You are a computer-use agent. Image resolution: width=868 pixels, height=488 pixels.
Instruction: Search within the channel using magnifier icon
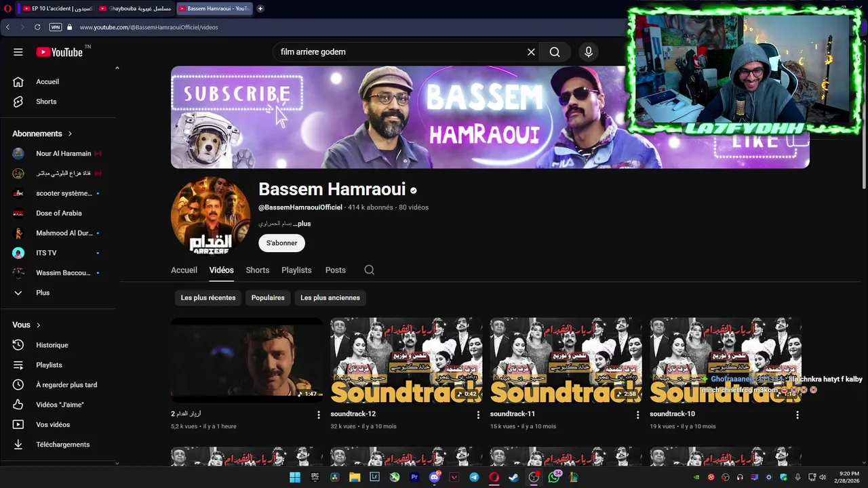point(369,270)
